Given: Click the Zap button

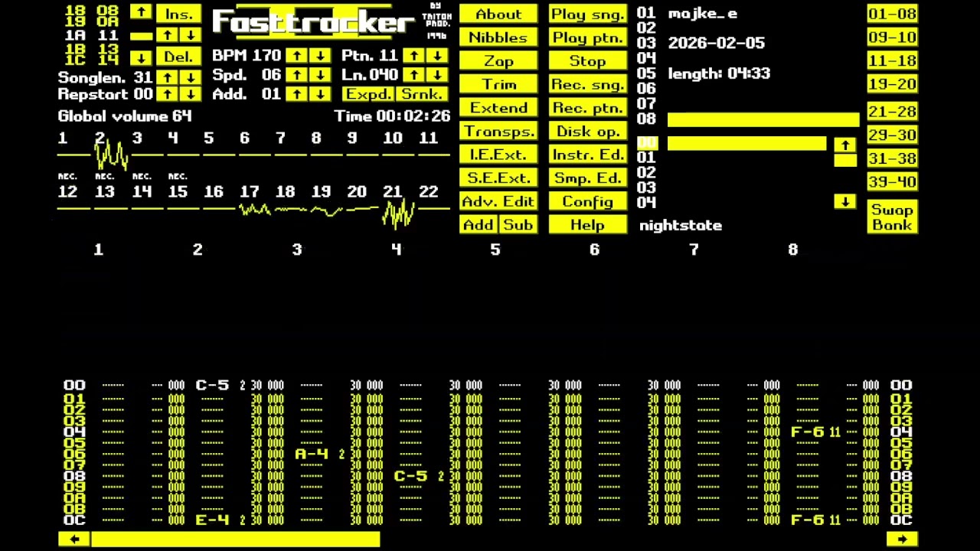Looking at the screenshot, I should tap(498, 60).
